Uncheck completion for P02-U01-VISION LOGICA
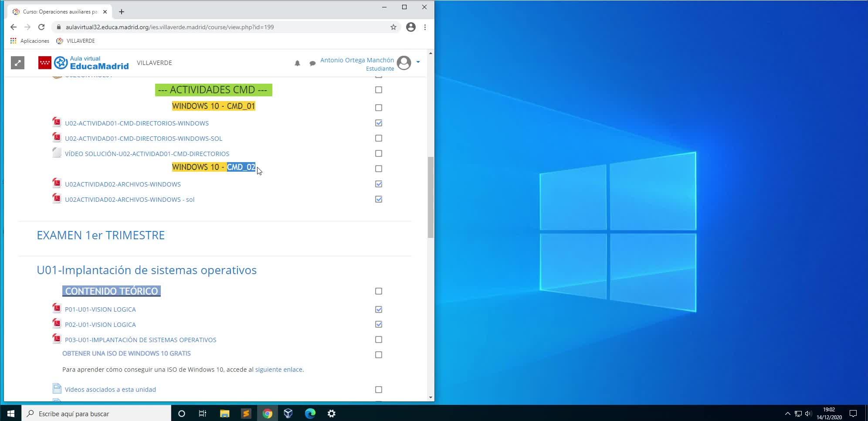This screenshot has height=421, width=868. pyautogui.click(x=379, y=324)
